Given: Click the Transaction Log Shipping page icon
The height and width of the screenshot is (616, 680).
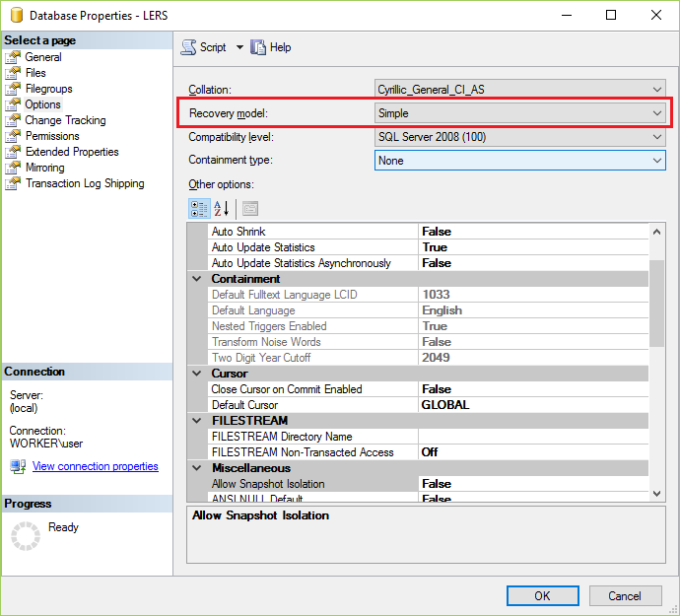Looking at the screenshot, I should pos(13,183).
